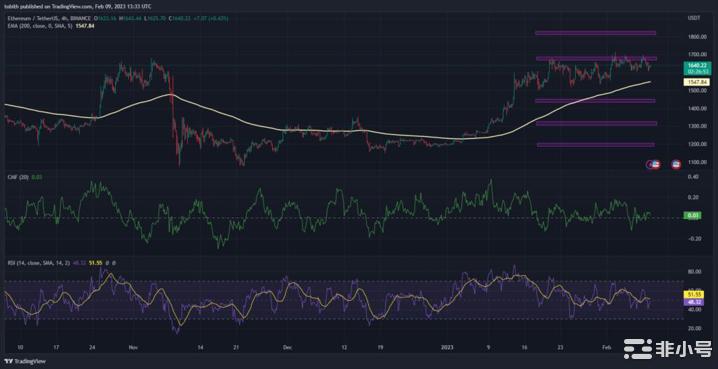
Task: Click the 80.00 RSI axis label
Action: pyautogui.click(x=694, y=271)
